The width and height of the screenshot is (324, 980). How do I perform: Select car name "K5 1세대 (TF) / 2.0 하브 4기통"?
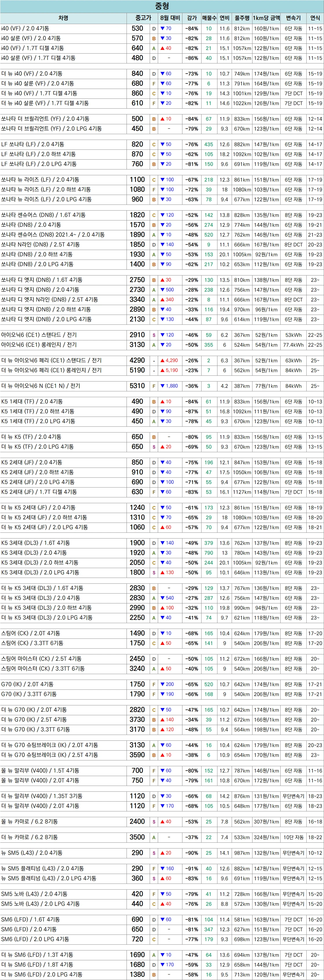(x=38, y=411)
